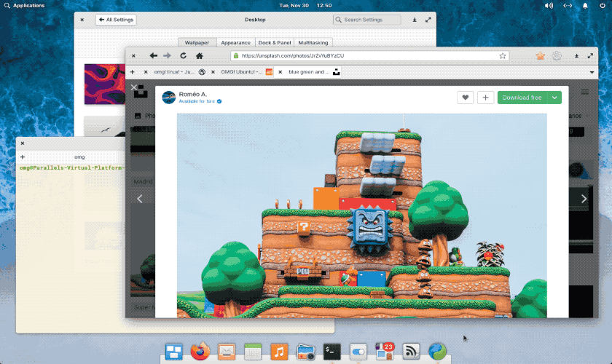Show the next photo with right chevron
612x364 pixels.
584,199
